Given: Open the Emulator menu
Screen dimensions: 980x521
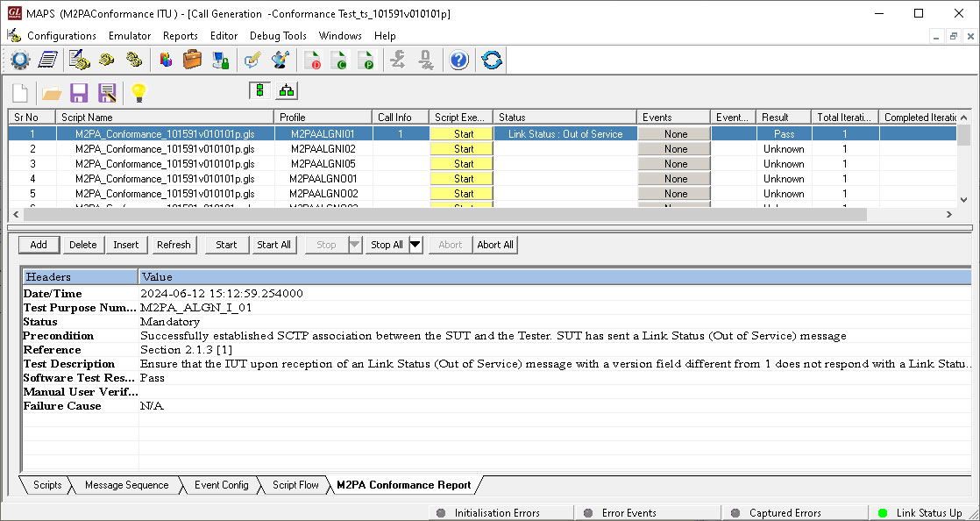Looking at the screenshot, I should pos(130,36).
